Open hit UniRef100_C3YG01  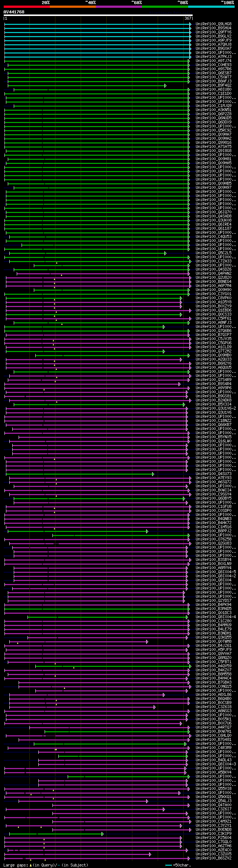coord(213,294)
